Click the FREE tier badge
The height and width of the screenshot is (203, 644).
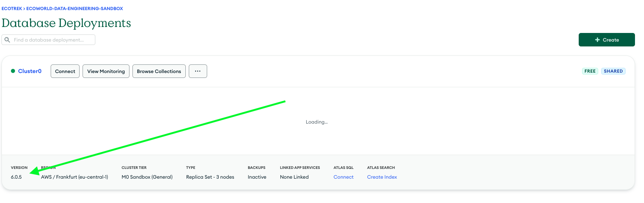pyautogui.click(x=590, y=71)
